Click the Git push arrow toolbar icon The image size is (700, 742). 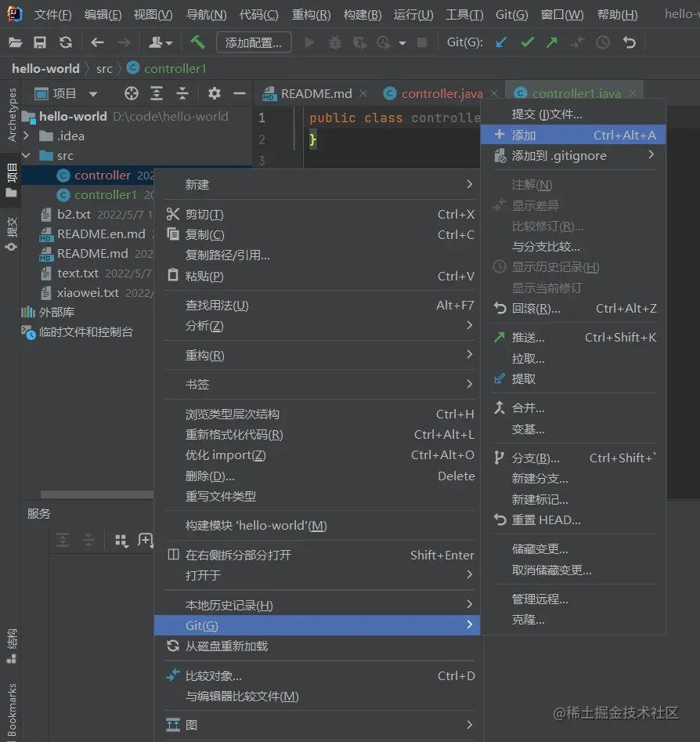(x=551, y=43)
